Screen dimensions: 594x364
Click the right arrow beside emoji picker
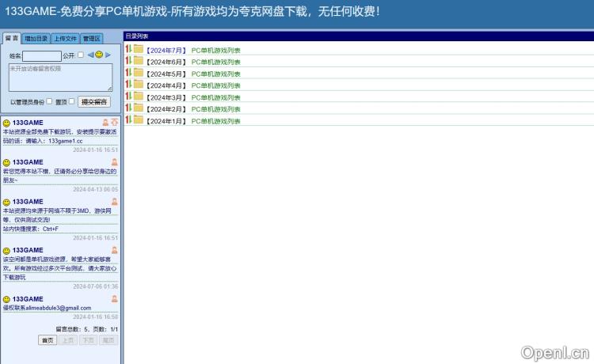108,55
